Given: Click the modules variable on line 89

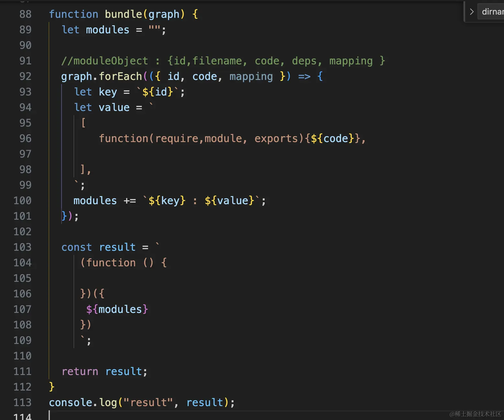Looking at the screenshot, I should (108, 30).
